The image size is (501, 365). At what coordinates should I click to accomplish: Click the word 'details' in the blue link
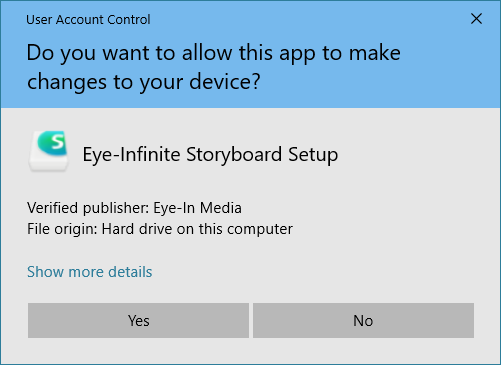point(130,272)
